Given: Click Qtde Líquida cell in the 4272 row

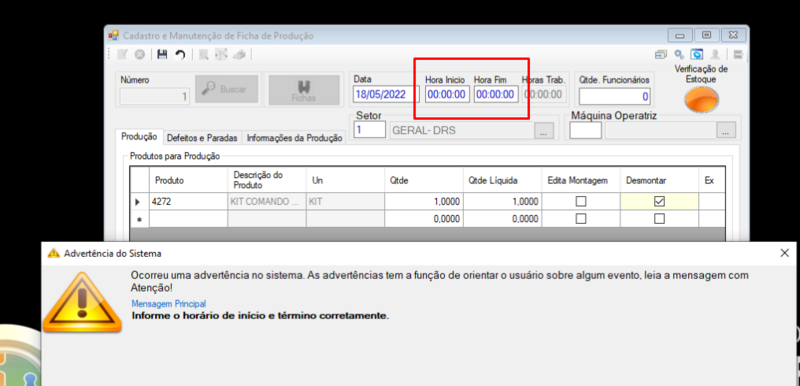Looking at the screenshot, I should tap(502, 202).
